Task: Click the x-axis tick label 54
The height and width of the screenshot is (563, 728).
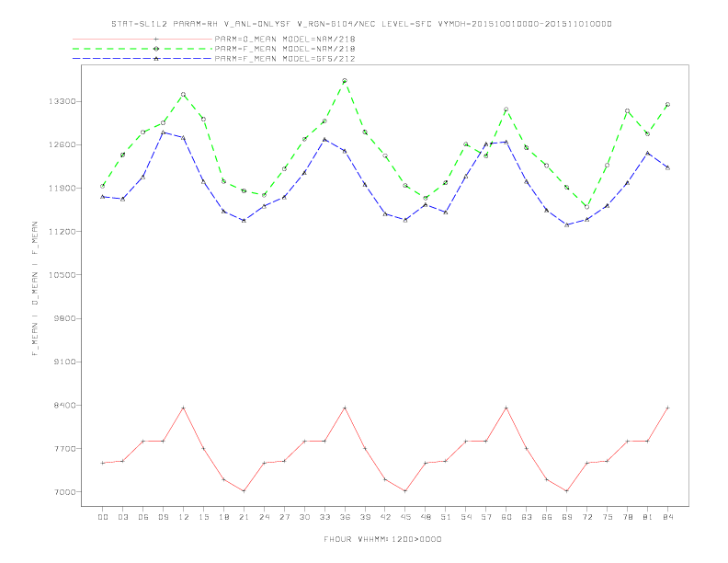Action: tap(466, 517)
